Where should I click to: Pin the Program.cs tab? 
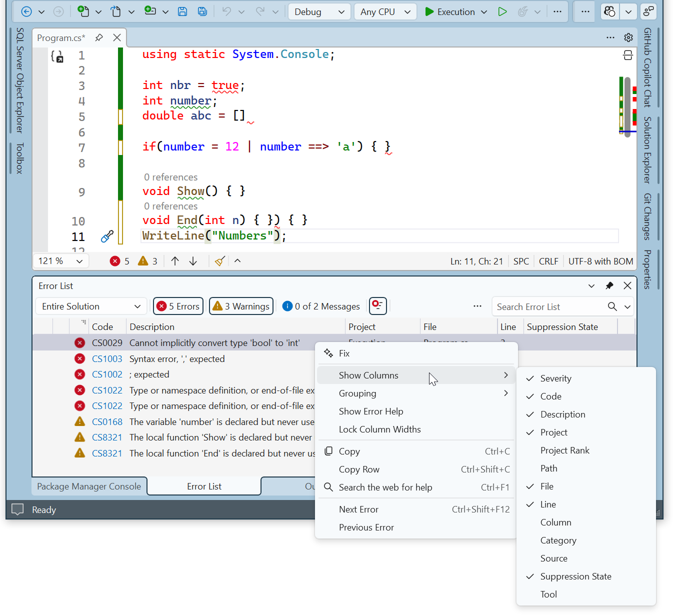tap(99, 37)
